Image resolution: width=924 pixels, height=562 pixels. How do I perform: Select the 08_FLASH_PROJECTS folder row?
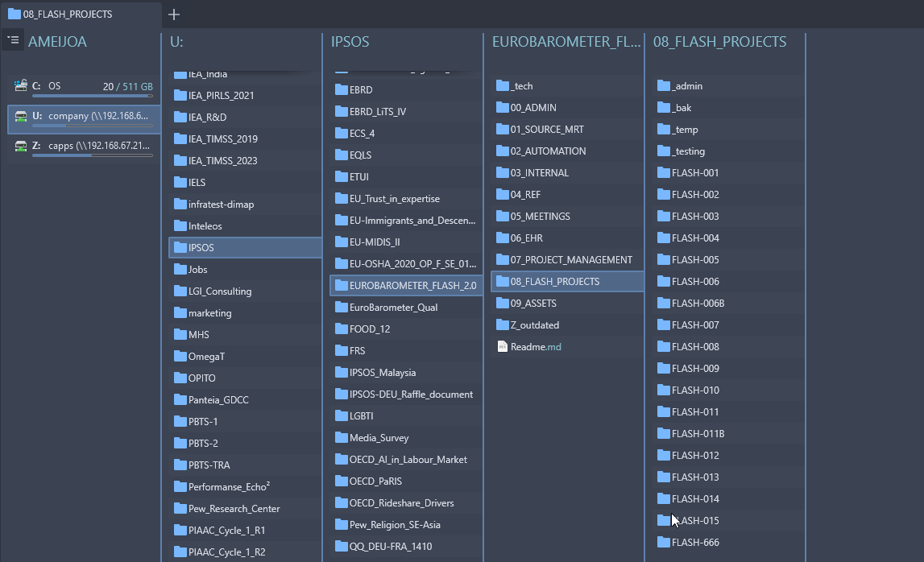pyautogui.click(x=567, y=282)
